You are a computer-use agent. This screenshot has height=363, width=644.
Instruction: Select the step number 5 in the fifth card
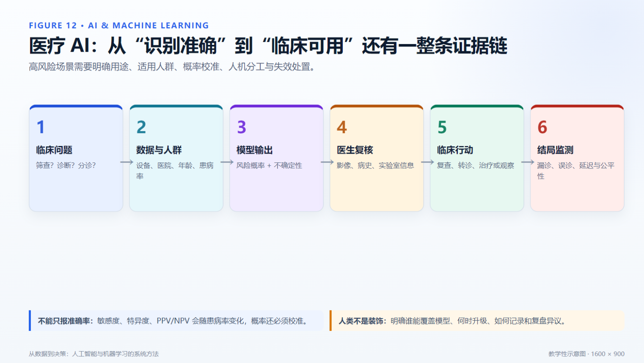442,127
